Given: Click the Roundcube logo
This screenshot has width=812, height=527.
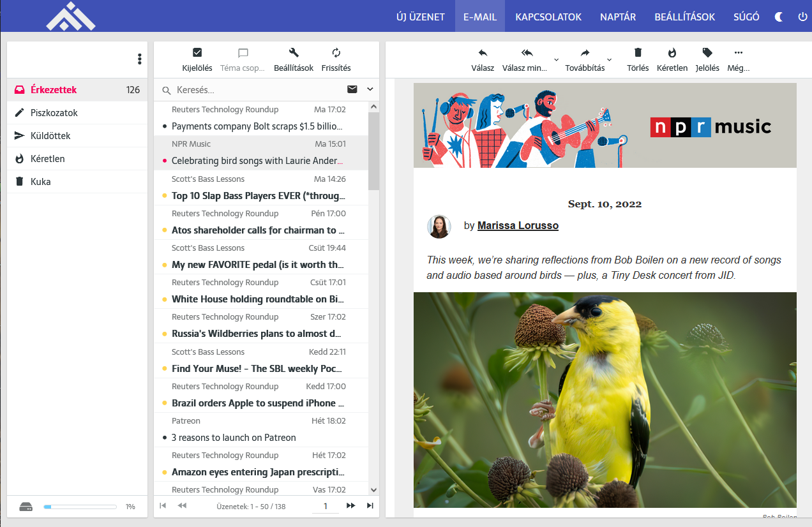Looking at the screenshot, I should pyautogui.click(x=70, y=16).
